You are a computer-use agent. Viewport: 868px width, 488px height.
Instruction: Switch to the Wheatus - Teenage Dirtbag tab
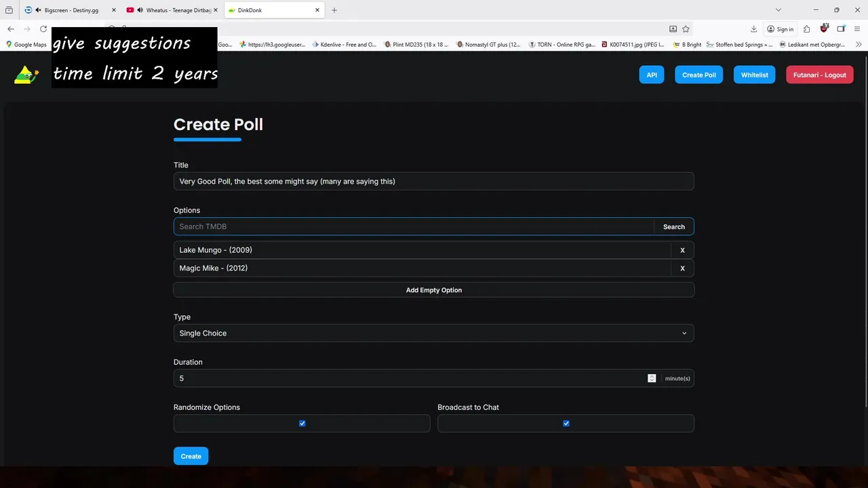coord(172,10)
